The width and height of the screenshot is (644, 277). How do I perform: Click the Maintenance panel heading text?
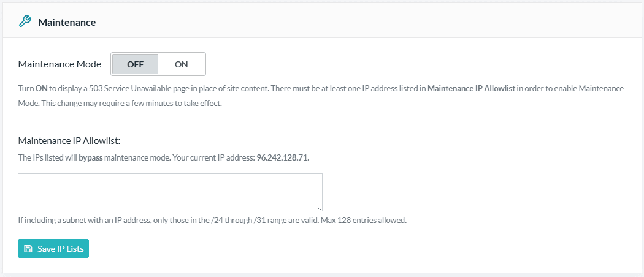[67, 23]
